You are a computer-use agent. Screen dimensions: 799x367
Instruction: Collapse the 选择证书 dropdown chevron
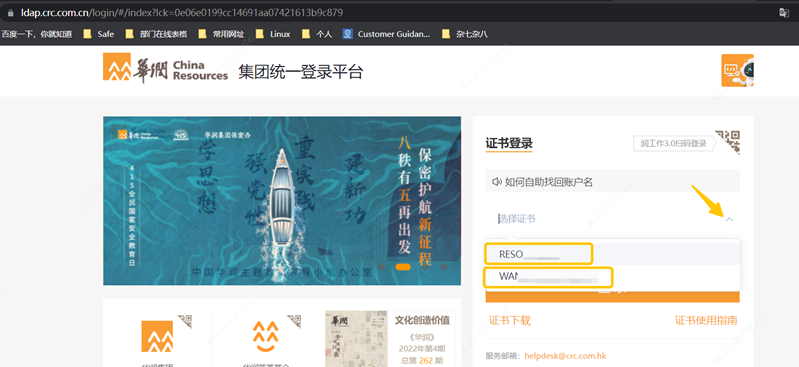tap(729, 219)
